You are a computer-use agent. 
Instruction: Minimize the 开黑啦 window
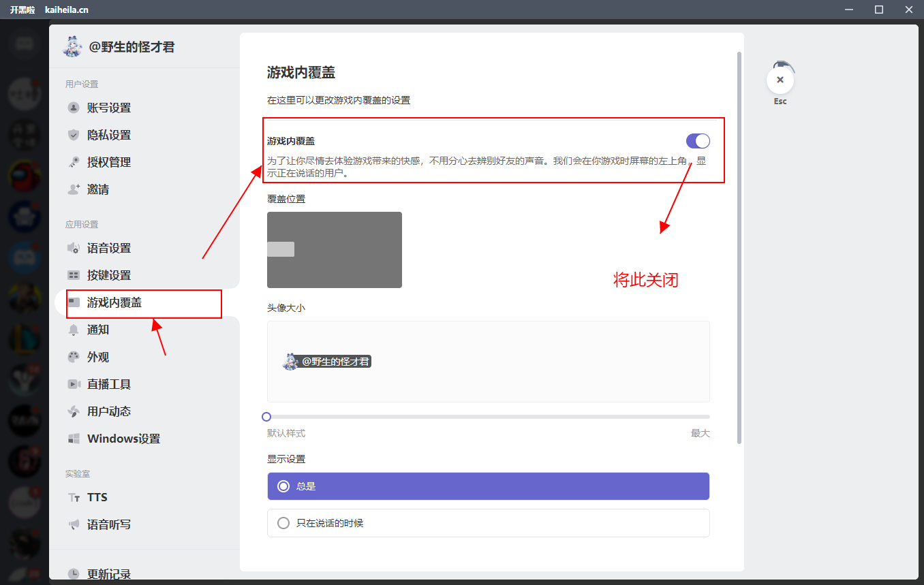point(849,10)
